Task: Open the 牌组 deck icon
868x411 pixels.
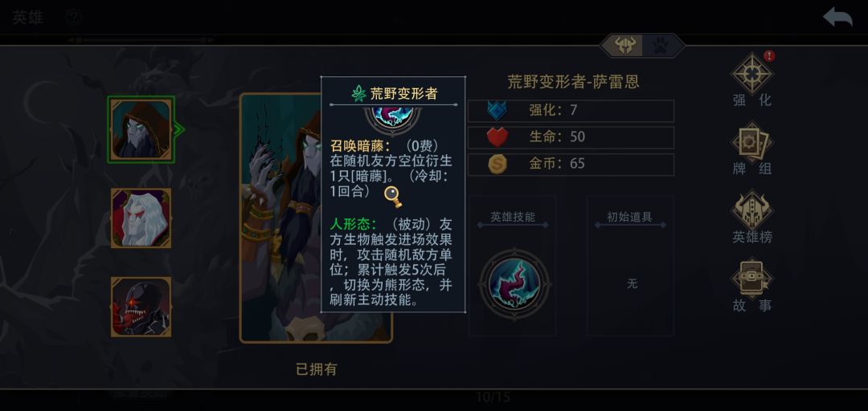Action: 751,142
